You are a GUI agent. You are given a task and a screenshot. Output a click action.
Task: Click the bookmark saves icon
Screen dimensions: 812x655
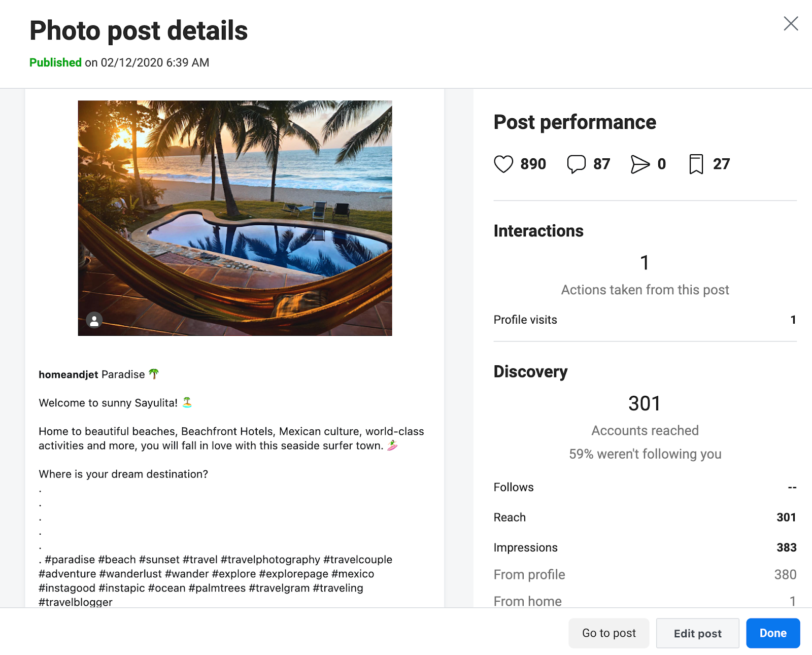click(696, 164)
